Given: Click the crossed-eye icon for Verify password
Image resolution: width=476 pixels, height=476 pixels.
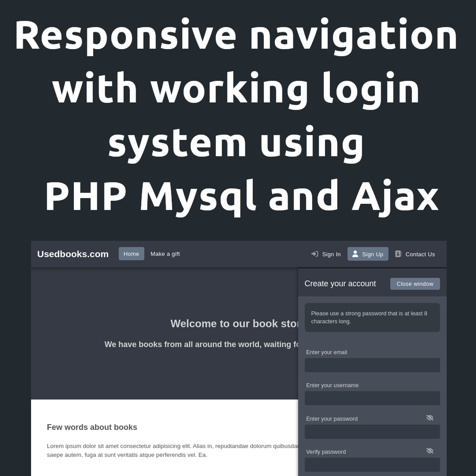Looking at the screenshot, I should pyautogui.click(x=430, y=451).
